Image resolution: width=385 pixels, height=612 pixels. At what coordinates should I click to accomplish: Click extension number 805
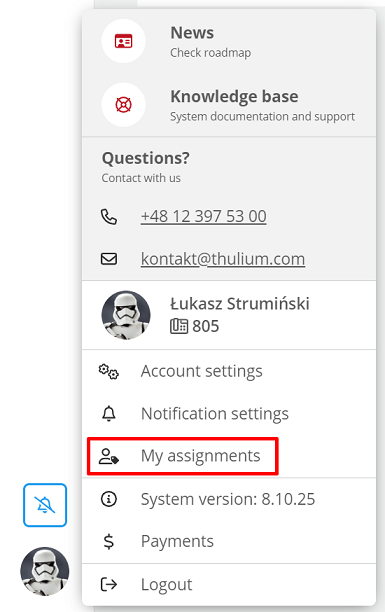point(206,326)
